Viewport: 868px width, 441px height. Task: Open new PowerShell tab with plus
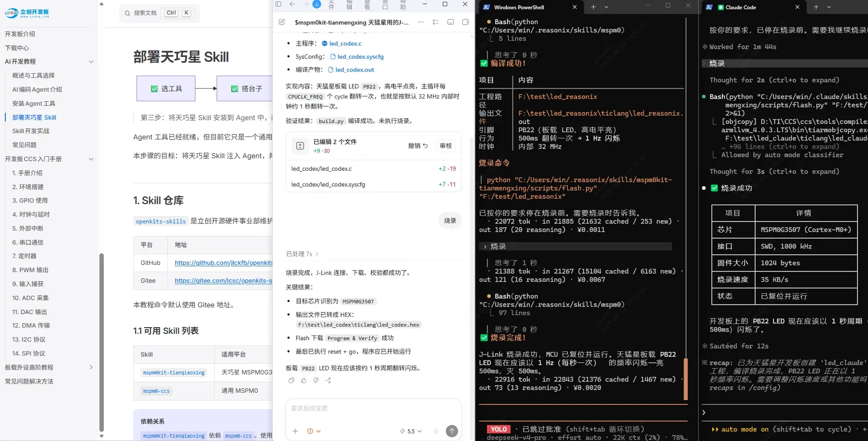click(593, 7)
